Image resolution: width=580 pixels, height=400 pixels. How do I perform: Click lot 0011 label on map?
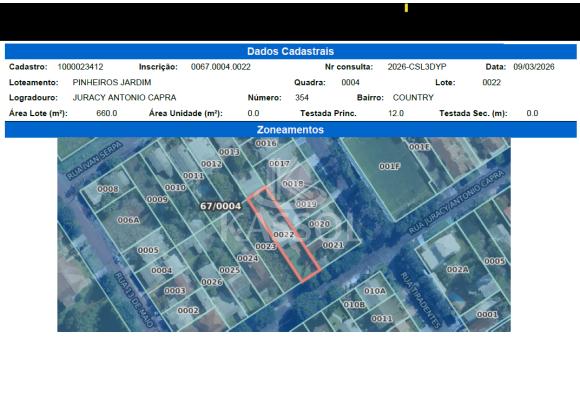coord(193,176)
